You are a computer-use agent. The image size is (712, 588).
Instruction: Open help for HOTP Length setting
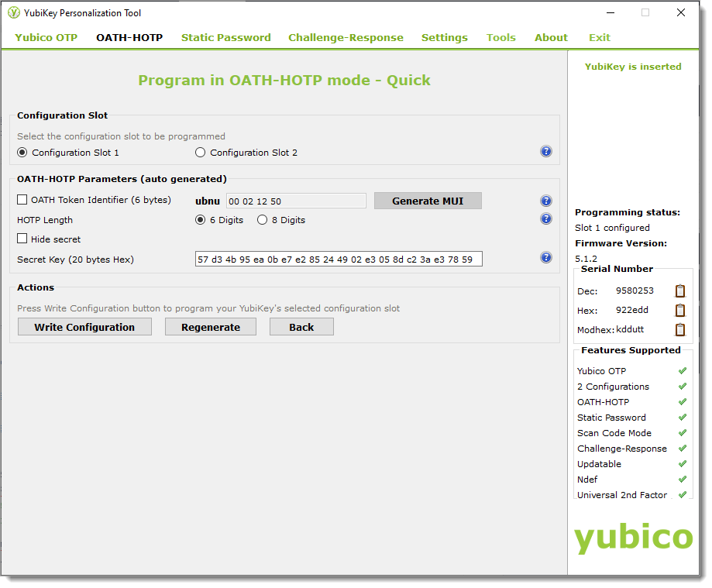pos(546,218)
